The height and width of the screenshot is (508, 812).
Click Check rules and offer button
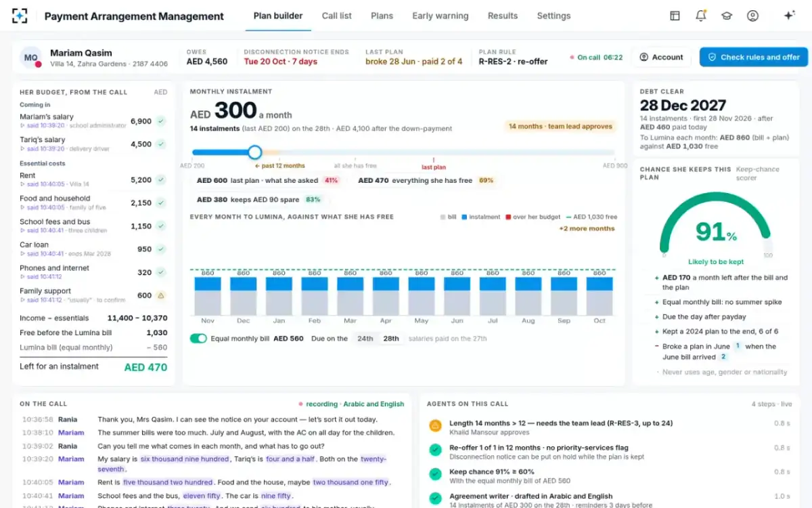click(754, 58)
